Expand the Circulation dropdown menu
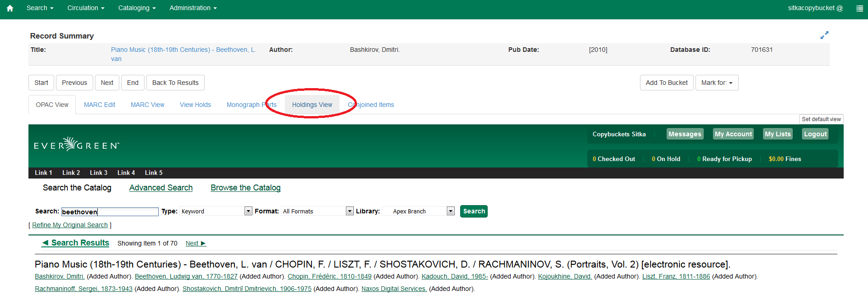The width and height of the screenshot is (868, 296). (x=86, y=8)
